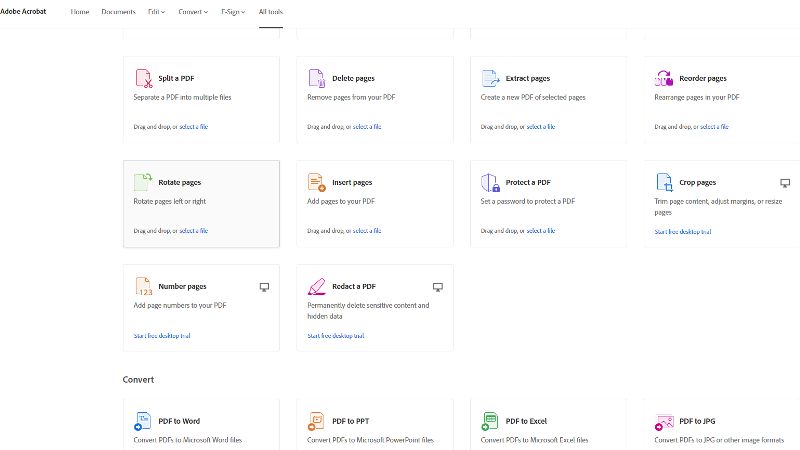Click the Extract pages icon

click(x=490, y=79)
